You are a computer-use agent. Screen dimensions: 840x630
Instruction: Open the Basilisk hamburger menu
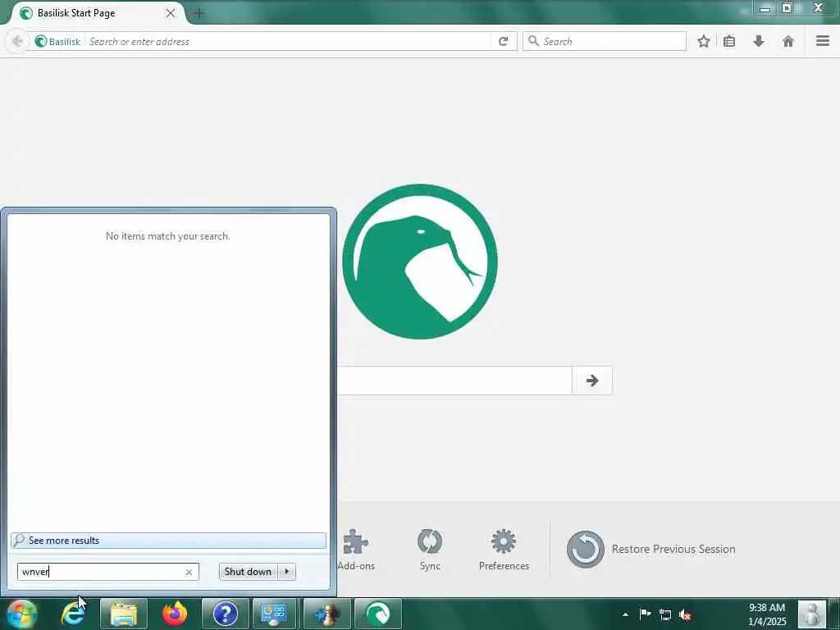pos(822,41)
